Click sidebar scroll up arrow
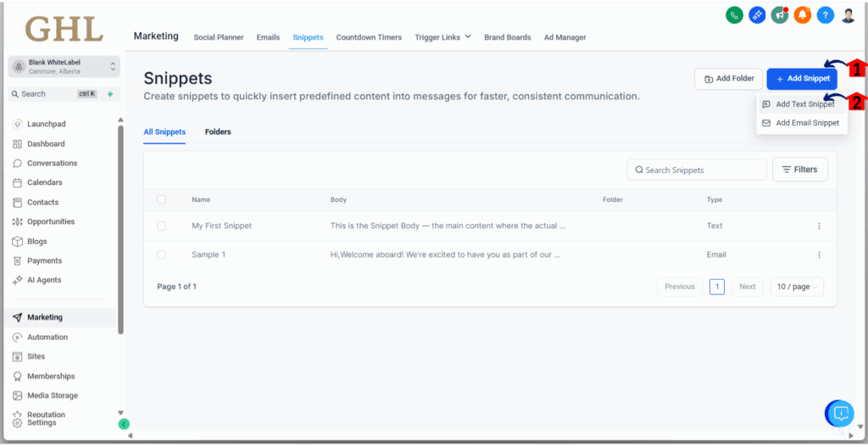The width and height of the screenshot is (868, 446). tap(120, 120)
